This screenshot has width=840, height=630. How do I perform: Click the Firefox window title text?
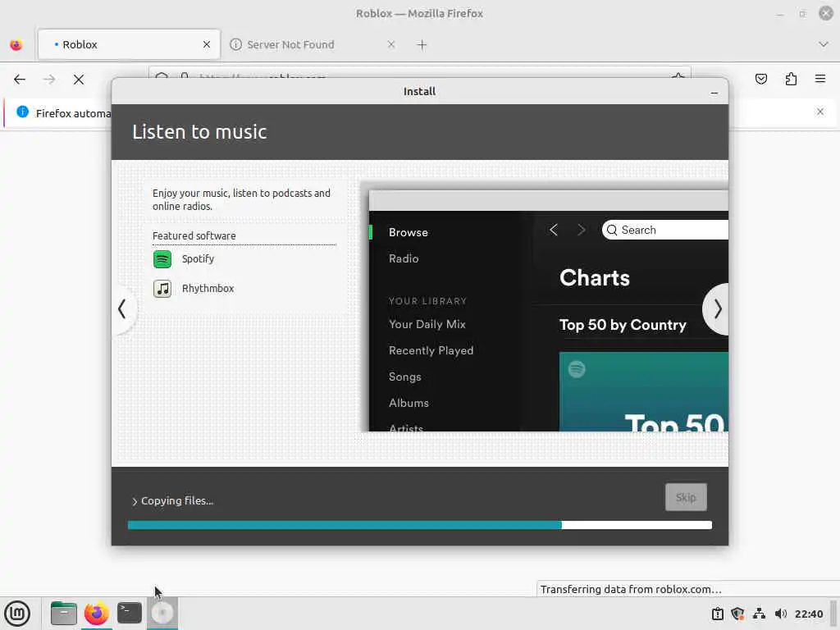click(x=419, y=13)
